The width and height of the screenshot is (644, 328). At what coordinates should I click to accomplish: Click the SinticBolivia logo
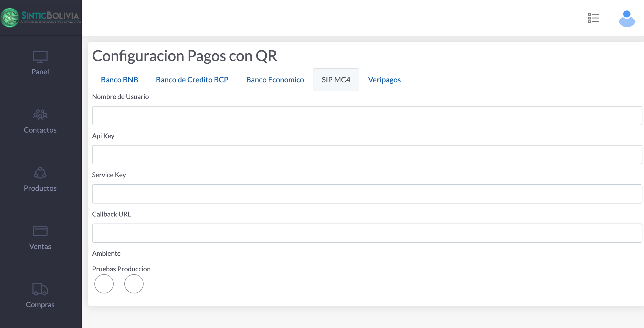point(41,18)
